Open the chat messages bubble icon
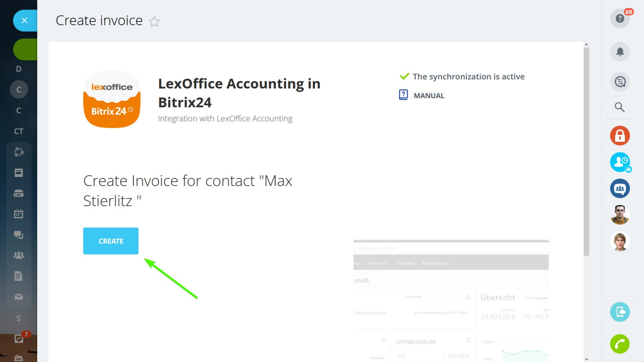 coord(620,81)
